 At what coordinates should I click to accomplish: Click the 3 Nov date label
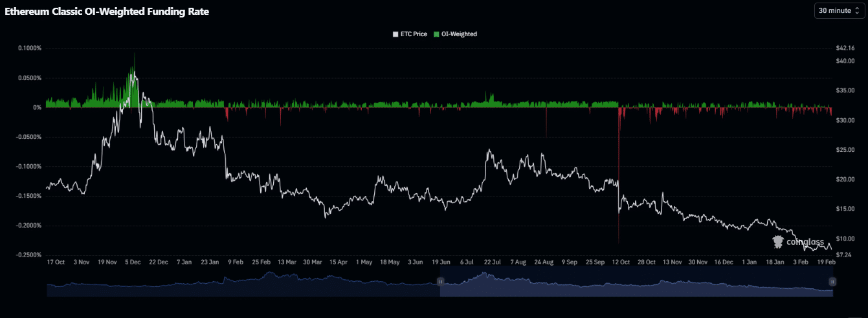click(x=82, y=262)
